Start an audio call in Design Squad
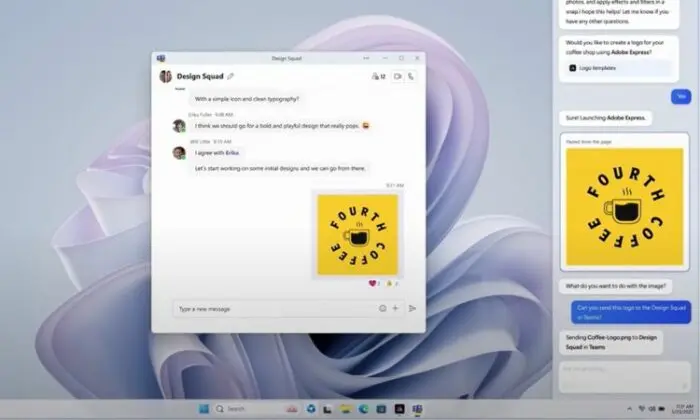The height and width of the screenshot is (420, 700). point(411,76)
